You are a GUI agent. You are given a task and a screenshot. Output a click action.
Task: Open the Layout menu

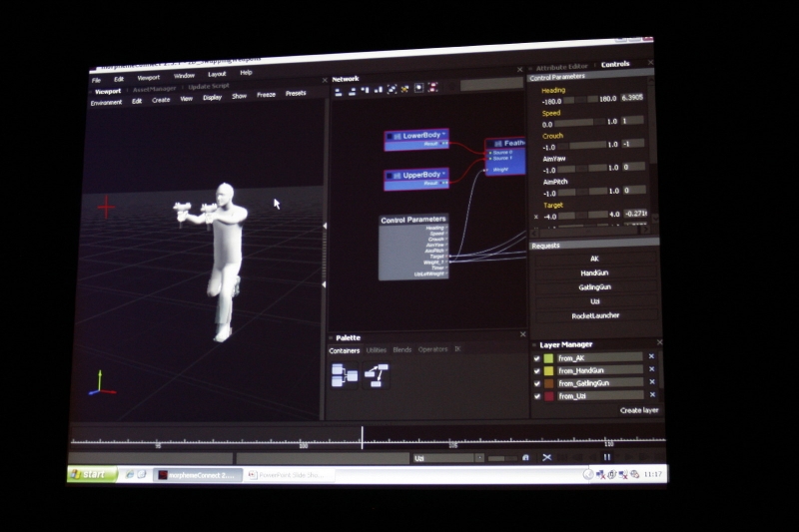217,74
